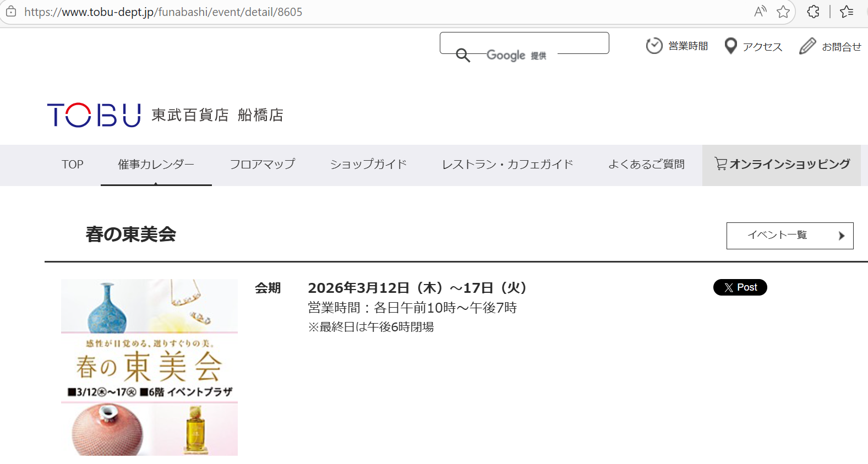868x464 pixels.
Task: Share event with X Post button
Action: [740, 287]
